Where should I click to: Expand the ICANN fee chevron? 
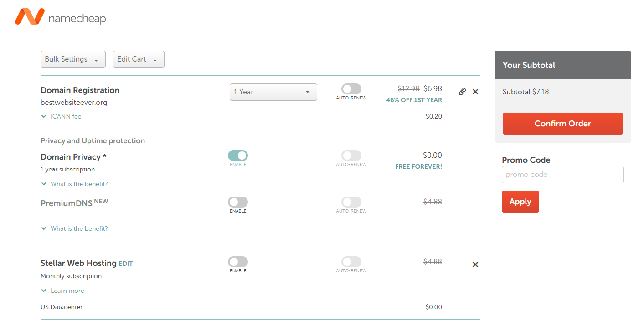coord(44,116)
